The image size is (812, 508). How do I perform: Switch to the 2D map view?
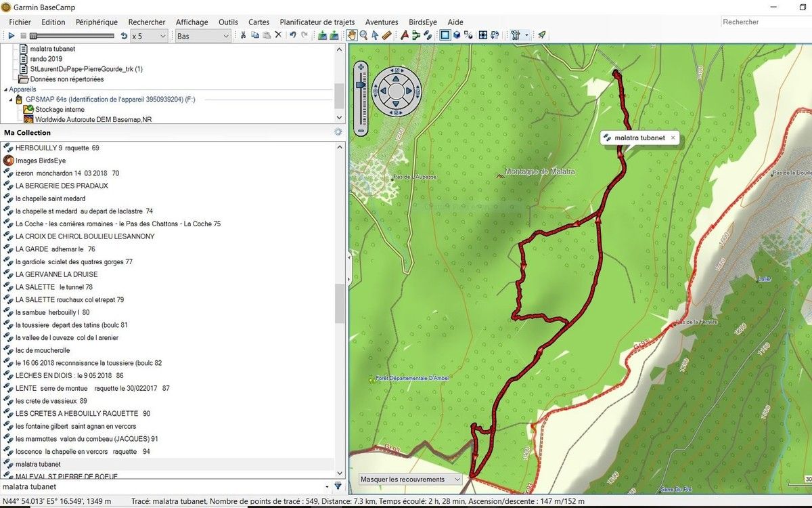click(x=445, y=35)
